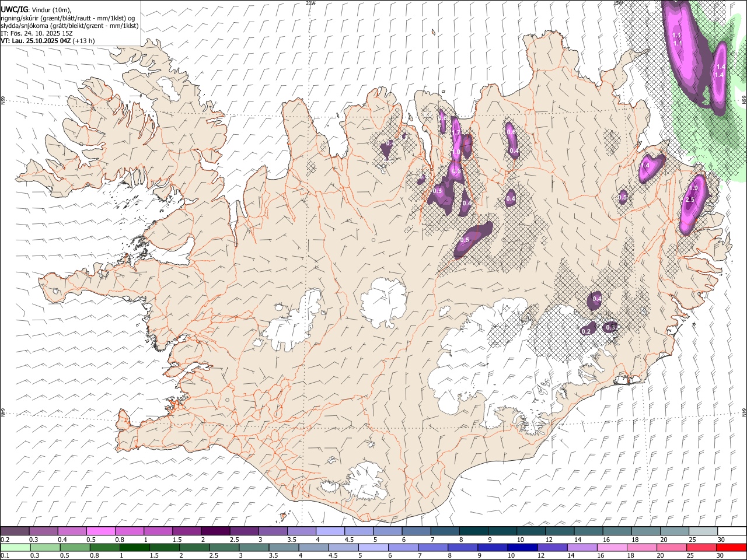Select the light pink 16 mm swatch in lower legend
This screenshot has width=747, height=560.
click(611, 547)
